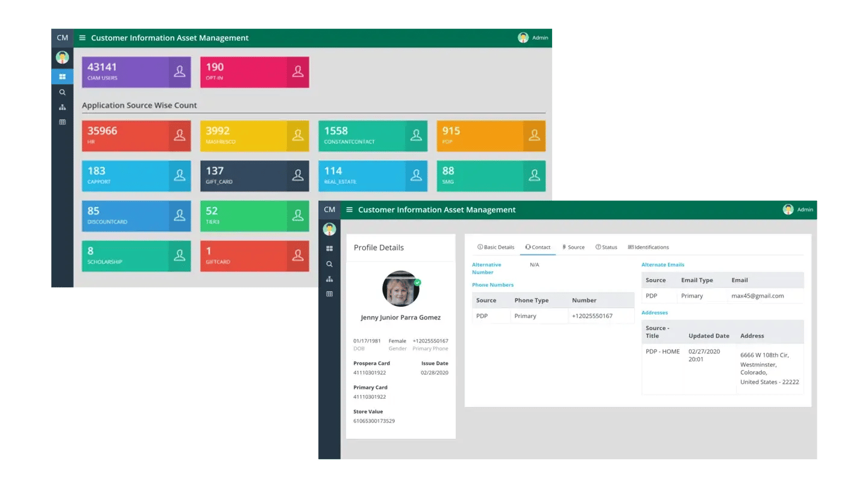Open the Status tab
868x488 pixels.
606,247
